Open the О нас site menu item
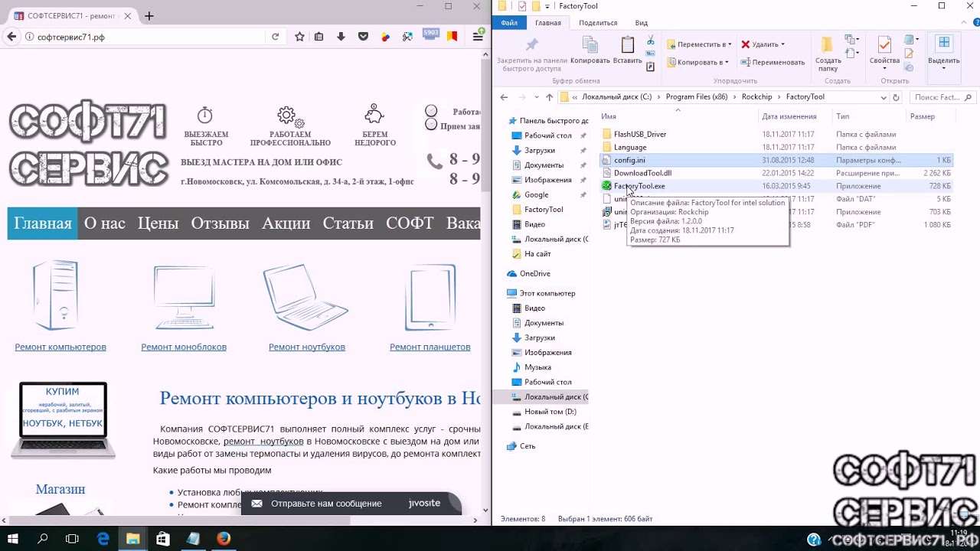The height and width of the screenshot is (551, 980). pos(105,223)
